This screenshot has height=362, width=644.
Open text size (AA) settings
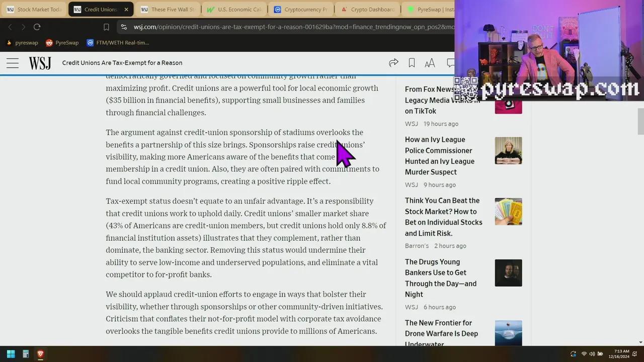tap(430, 63)
